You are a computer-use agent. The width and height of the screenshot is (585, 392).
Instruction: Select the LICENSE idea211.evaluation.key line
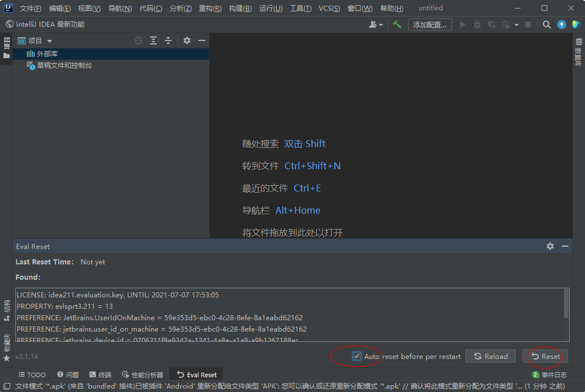point(117,295)
